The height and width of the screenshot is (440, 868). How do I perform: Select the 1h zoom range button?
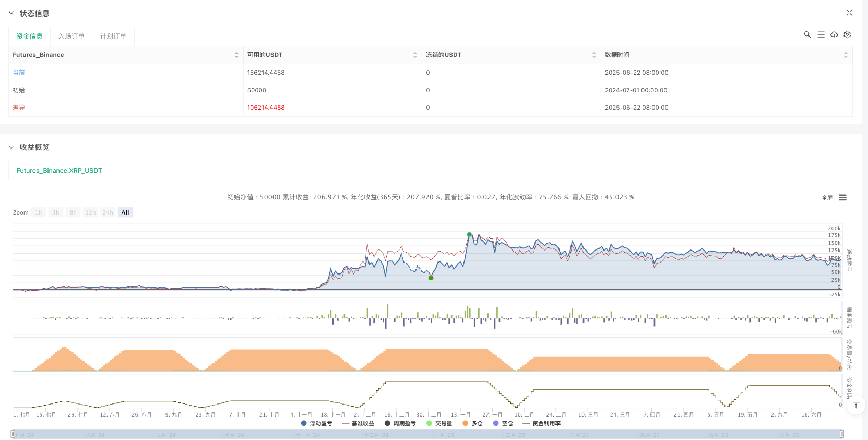click(x=39, y=212)
